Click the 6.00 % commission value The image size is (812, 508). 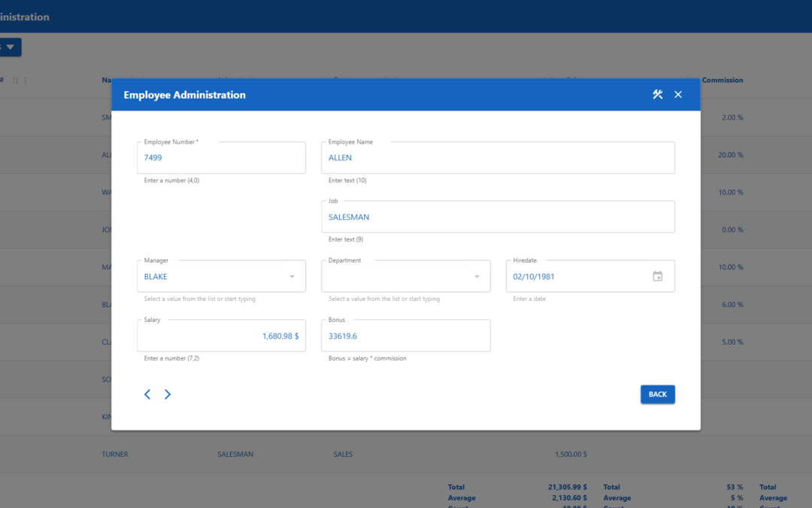[x=732, y=305]
